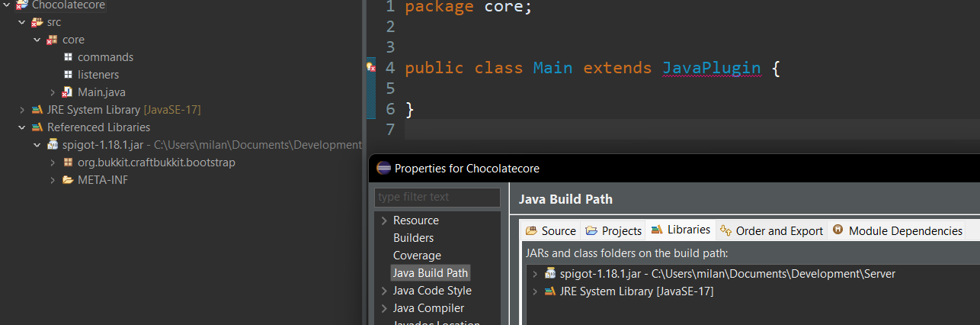Click the core package icon

(53, 40)
